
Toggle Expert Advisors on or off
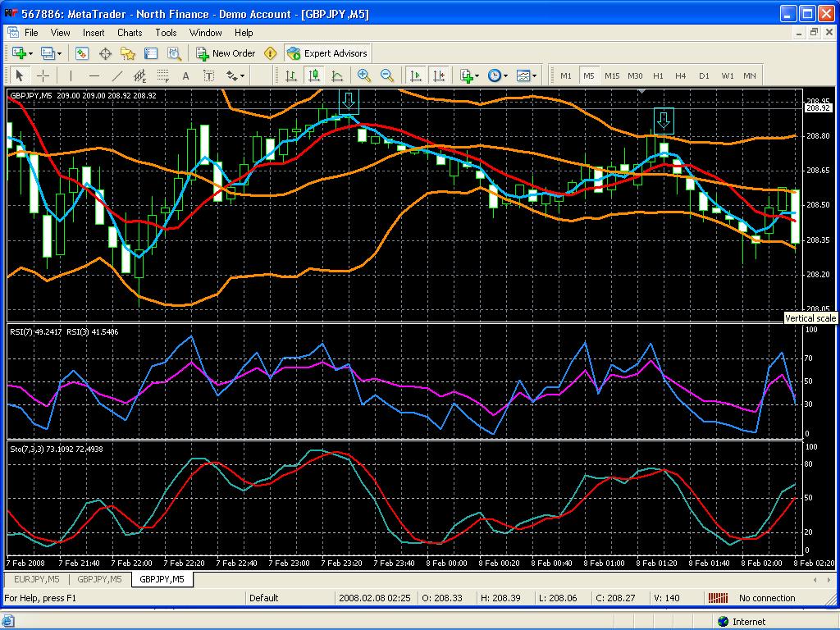327,53
